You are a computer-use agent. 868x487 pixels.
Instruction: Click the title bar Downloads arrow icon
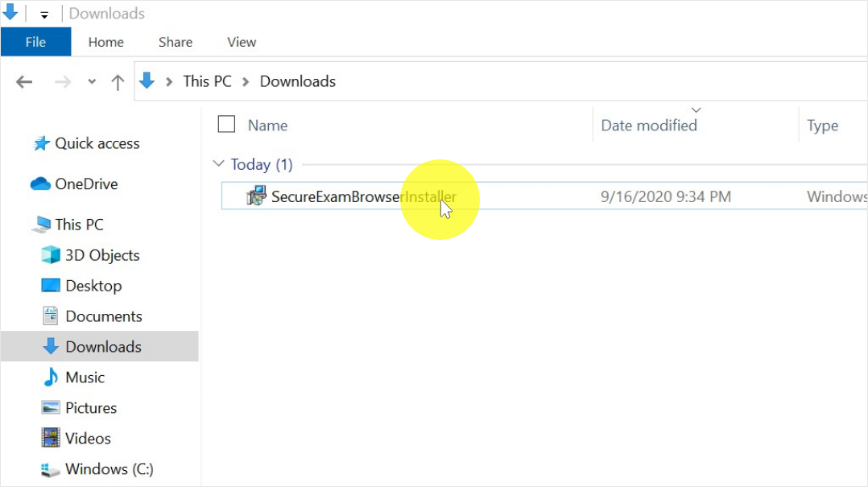[x=10, y=11]
